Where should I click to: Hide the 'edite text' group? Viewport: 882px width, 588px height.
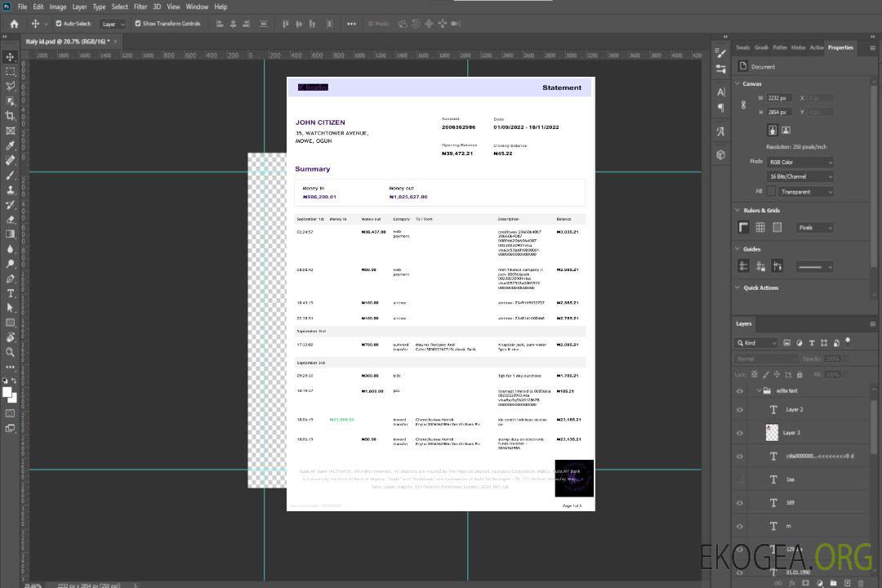740,391
